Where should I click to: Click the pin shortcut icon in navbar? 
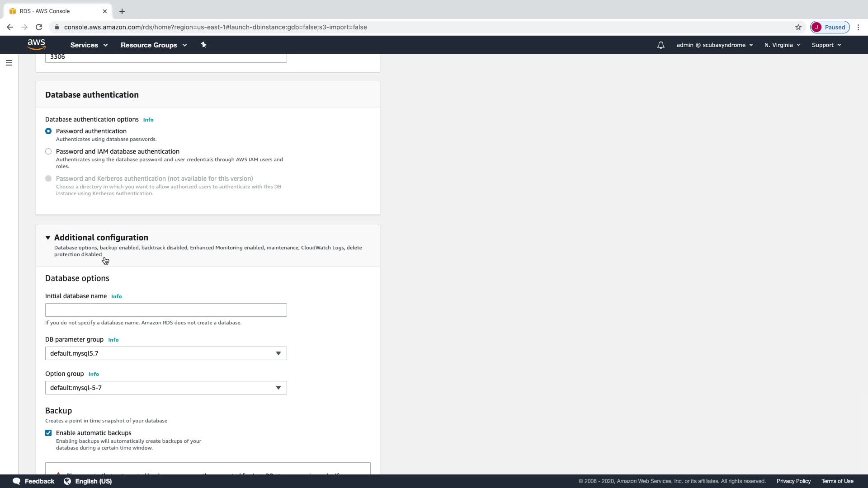point(203,45)
